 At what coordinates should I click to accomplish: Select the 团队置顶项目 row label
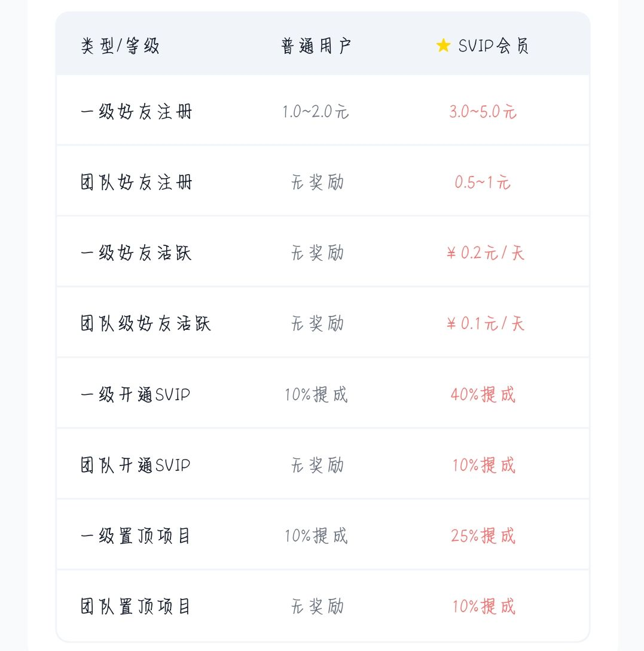[136, 607]
